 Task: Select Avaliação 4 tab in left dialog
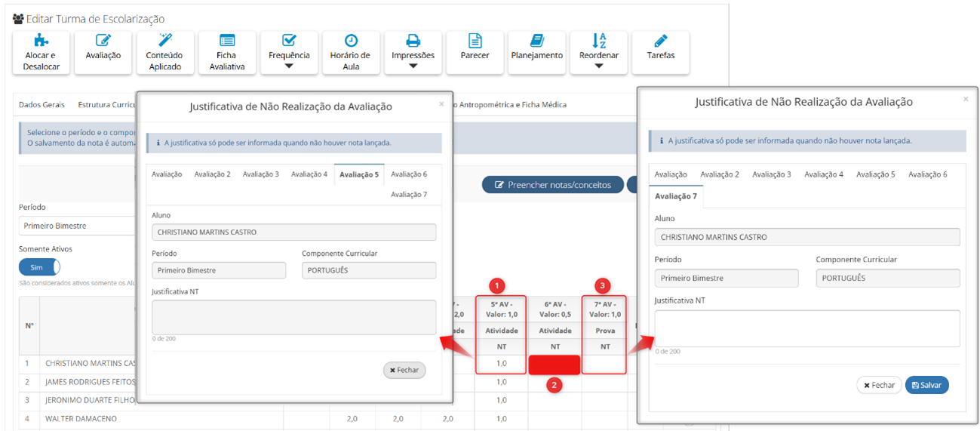tap(309, 174)
